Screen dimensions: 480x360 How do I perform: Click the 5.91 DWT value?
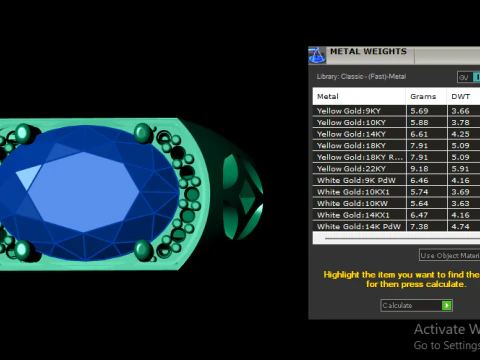pos(460,169)
